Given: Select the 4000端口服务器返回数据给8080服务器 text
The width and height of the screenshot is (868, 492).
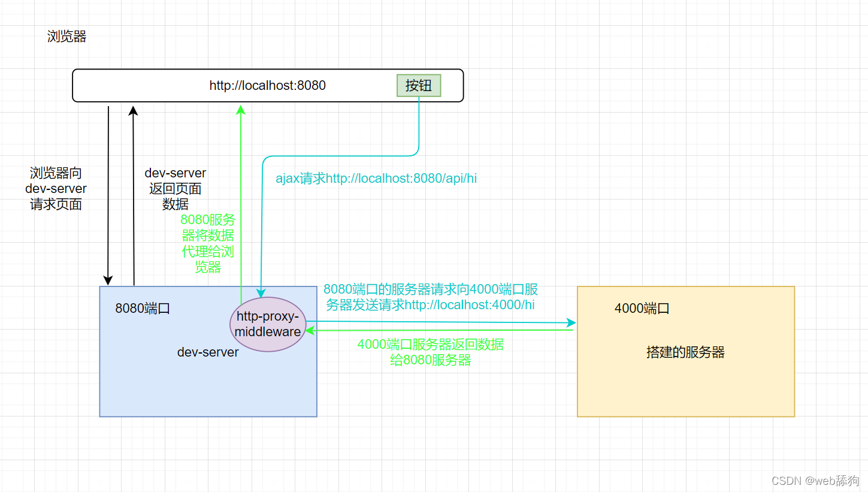Looking at the screenshot, I should pyautogui.click(x=431, y=352).
